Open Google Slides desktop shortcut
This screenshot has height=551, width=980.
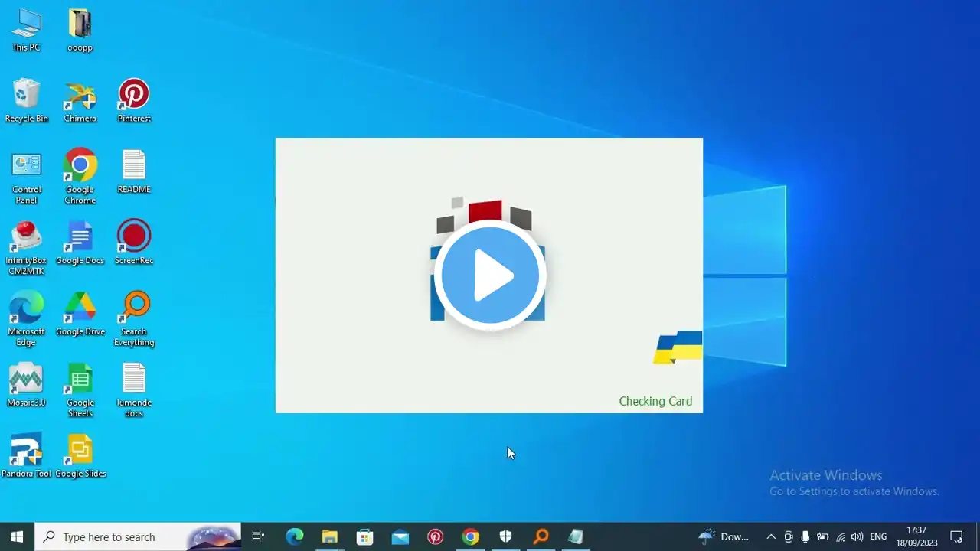pyautogui.click(x=80, y=457)
